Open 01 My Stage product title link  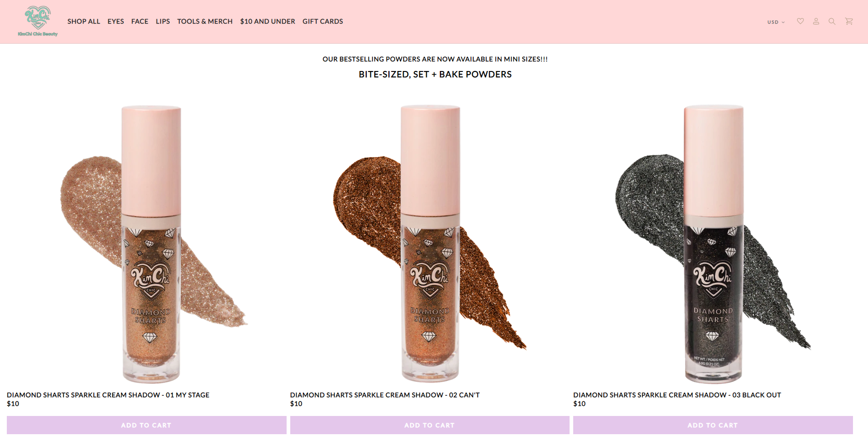tap(108, 395)
